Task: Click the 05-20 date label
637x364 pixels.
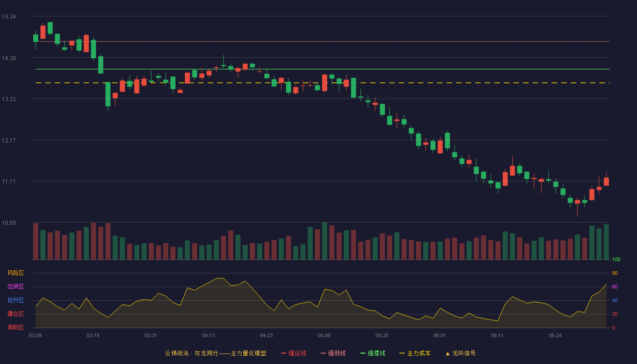Action: (x=382, y=335)
